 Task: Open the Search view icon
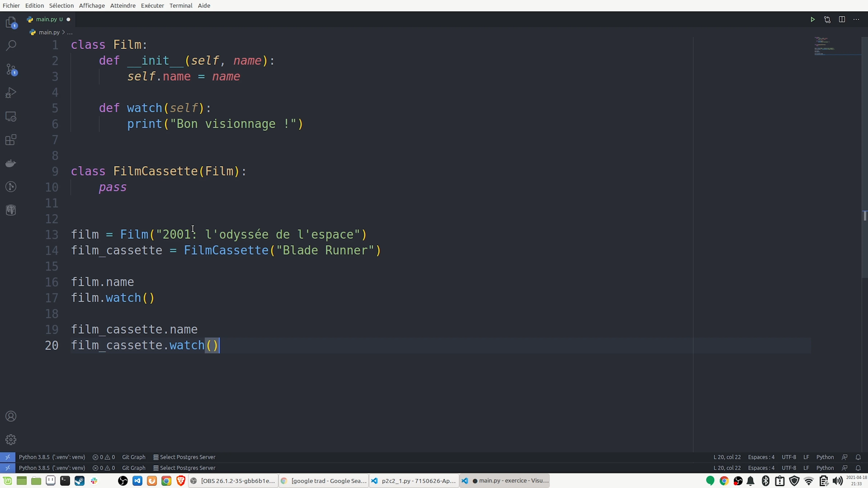pyautogui.click(x=11, y=45)
